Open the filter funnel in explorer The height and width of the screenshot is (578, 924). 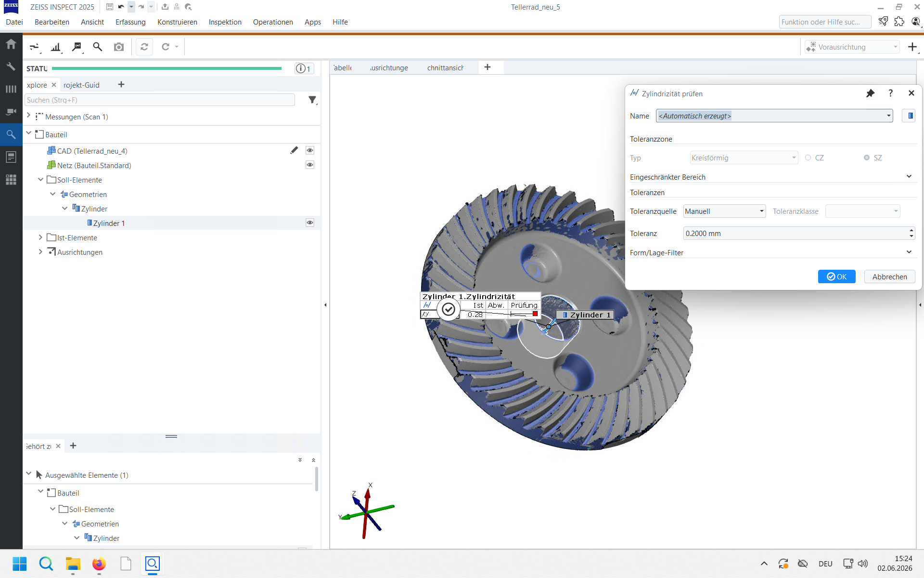[312, 100]
